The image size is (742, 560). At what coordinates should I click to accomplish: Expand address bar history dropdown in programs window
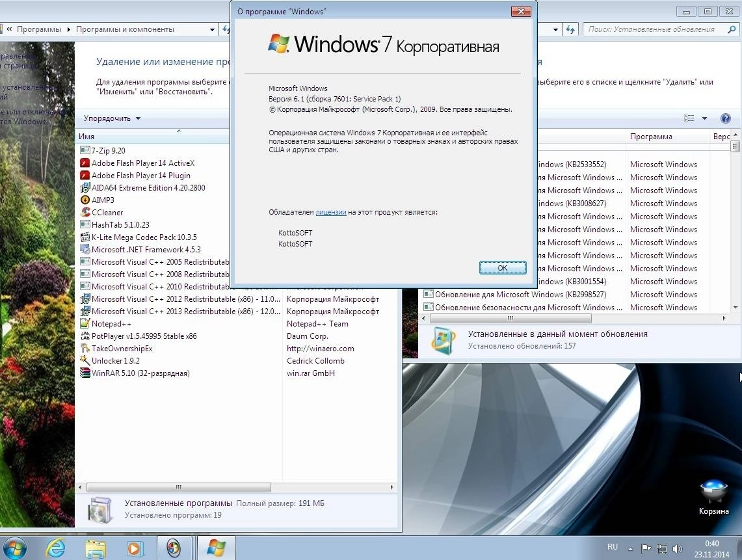[x=212, y=29]
